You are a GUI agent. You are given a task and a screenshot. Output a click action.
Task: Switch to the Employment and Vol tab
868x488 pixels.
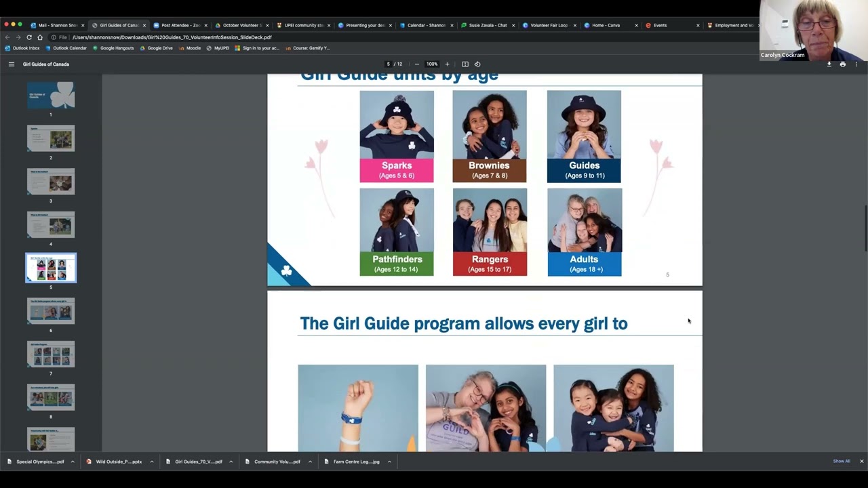[x=731, y=26]
